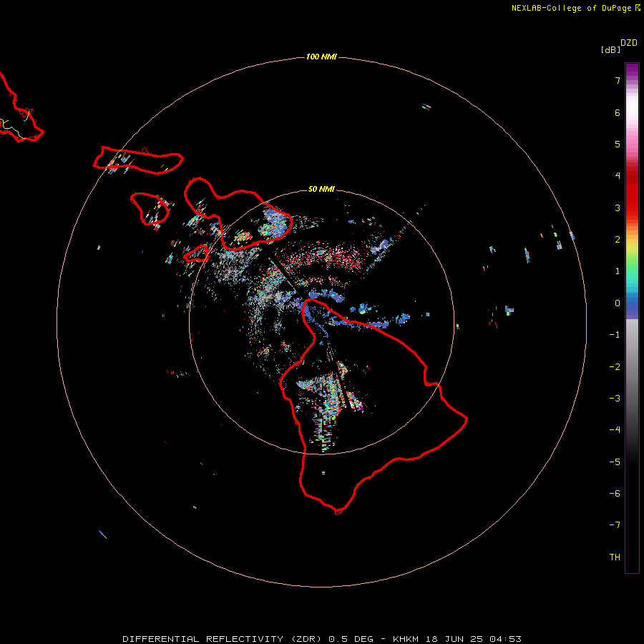644x644 pixels.
Task: Click the -1 value on color scale
Action: pos(615,335)
